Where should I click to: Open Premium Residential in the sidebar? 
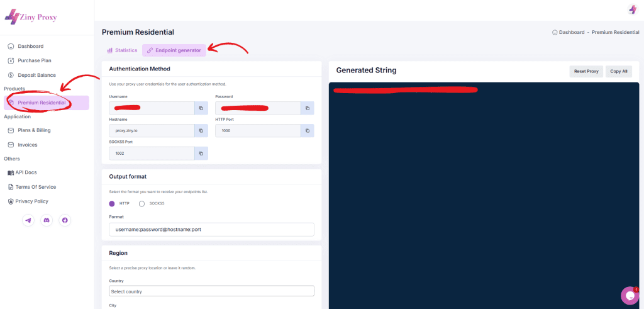click(x=47, y=103)
